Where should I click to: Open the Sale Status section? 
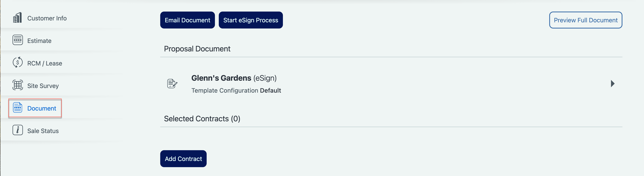[x=43, y=131]
